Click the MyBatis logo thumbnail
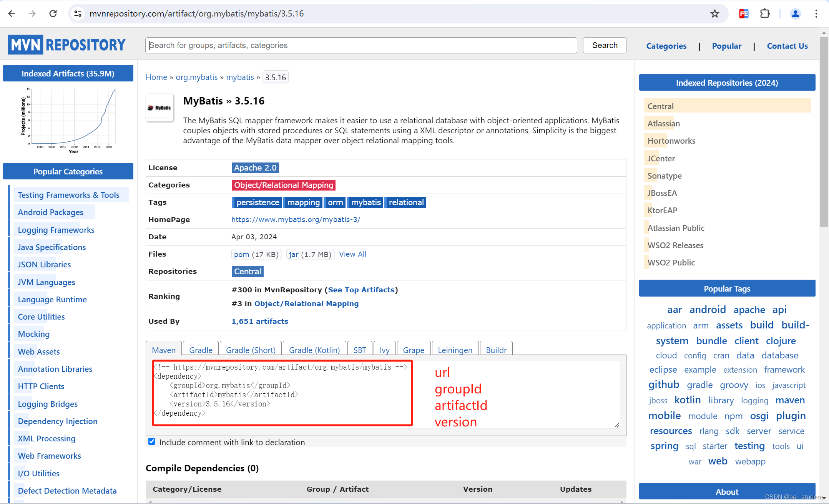The width and height of the screenshot is (829, 504). (160, 108)
